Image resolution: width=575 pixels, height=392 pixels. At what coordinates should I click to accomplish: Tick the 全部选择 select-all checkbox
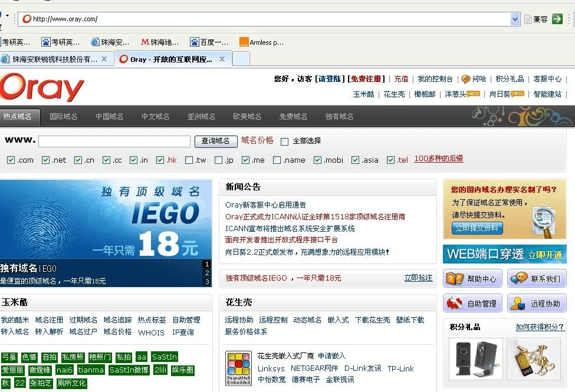[284, 141]
